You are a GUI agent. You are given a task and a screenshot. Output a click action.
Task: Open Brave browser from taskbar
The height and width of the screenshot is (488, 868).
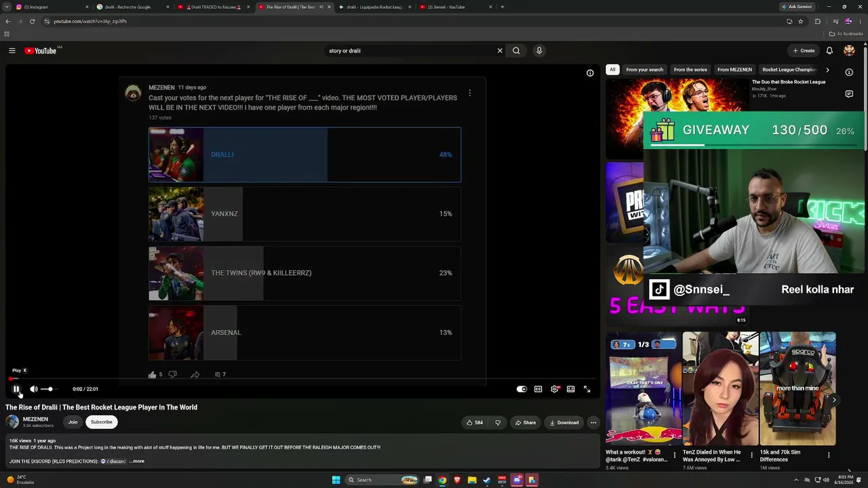point(457,480)
